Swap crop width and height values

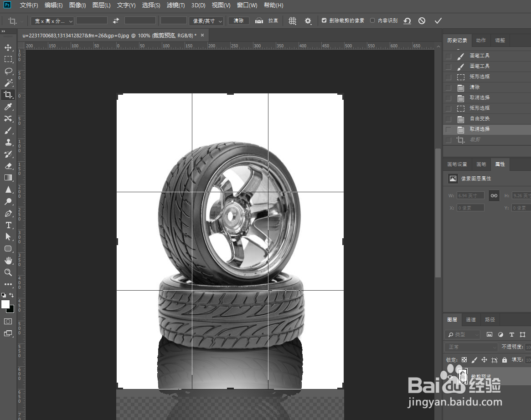click(116, 20)
